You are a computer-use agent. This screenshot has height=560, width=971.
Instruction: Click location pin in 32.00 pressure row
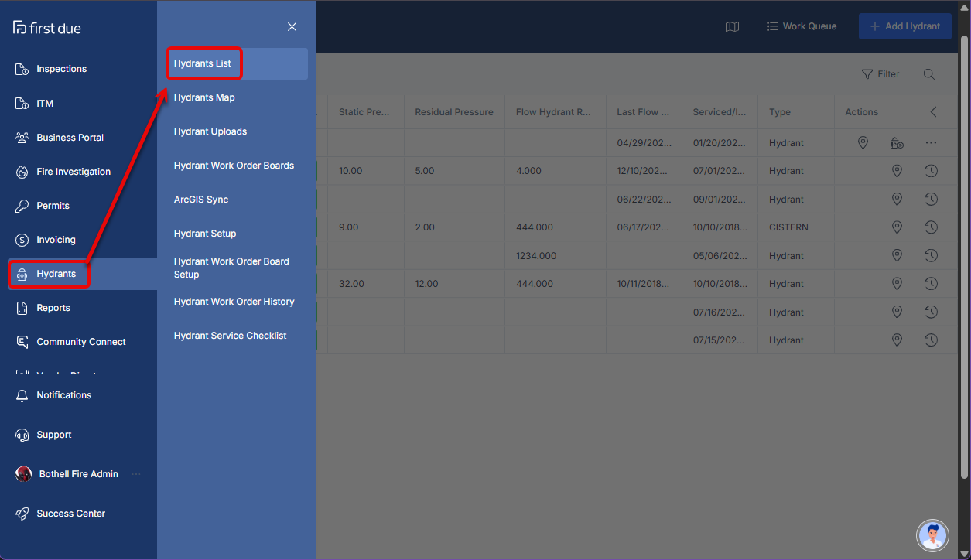(x=897, y=284)
